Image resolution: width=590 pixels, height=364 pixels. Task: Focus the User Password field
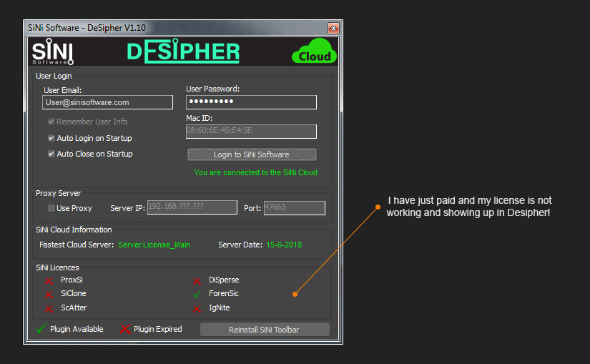pyautogui.click(x=251, y=102)
